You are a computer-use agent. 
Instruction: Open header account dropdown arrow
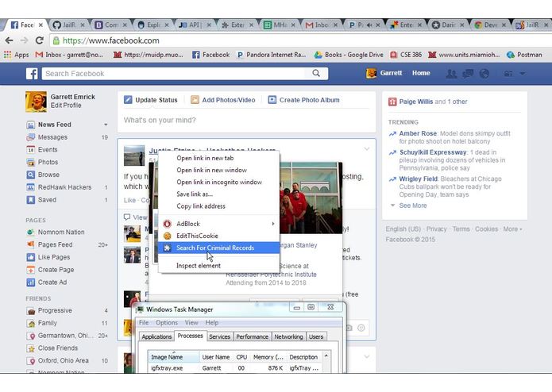click(x=523, y=74)
